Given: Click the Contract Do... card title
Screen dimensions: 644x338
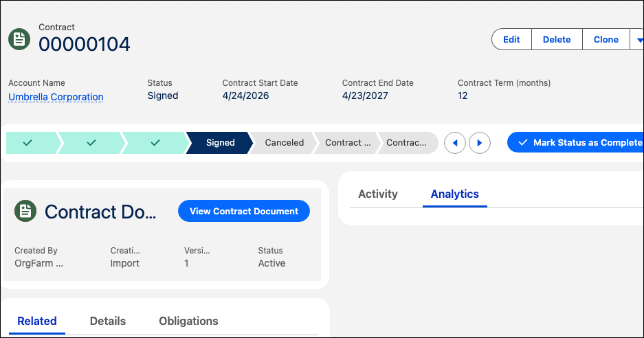Looking at the screenshot, I should 100,212.
